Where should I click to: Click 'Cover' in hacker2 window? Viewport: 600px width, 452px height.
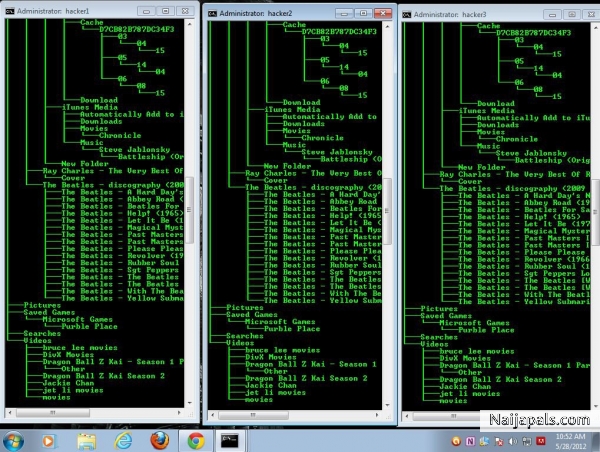tap(276, 180)
